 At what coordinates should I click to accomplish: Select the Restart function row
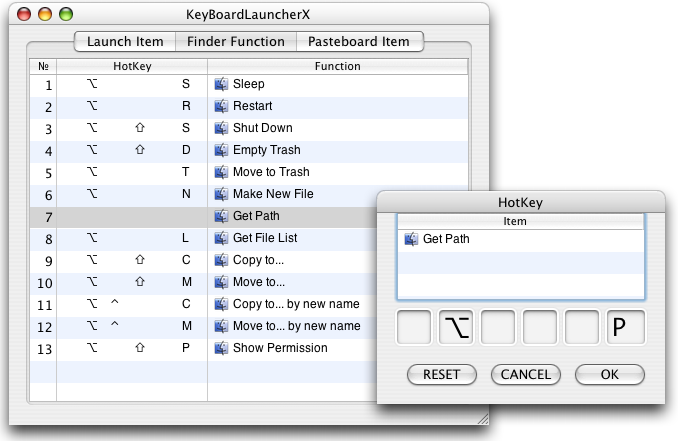249,106
